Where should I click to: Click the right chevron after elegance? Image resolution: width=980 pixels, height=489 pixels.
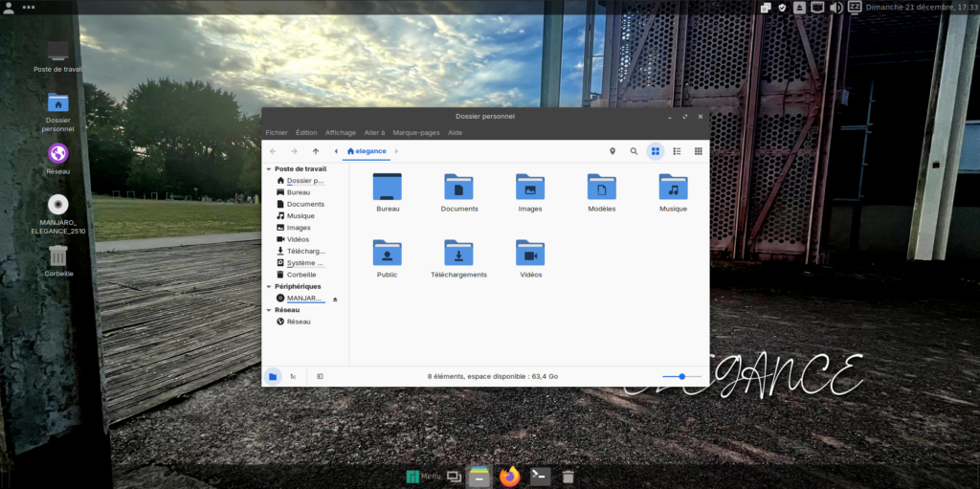point(396,151)
